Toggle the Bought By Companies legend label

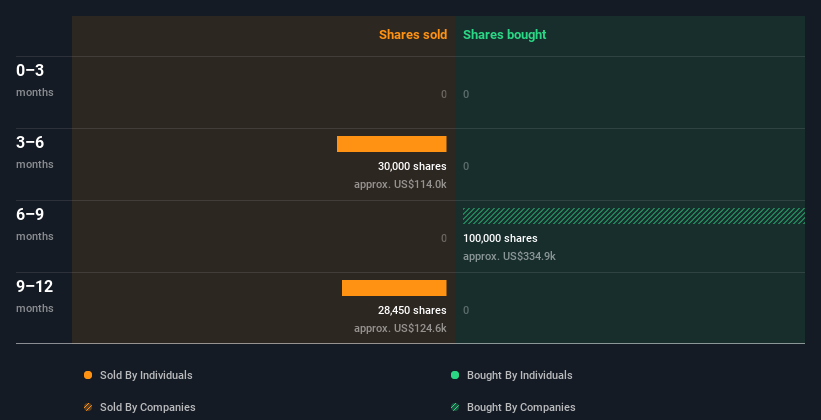pyautogui.click(x=521, y=407)
